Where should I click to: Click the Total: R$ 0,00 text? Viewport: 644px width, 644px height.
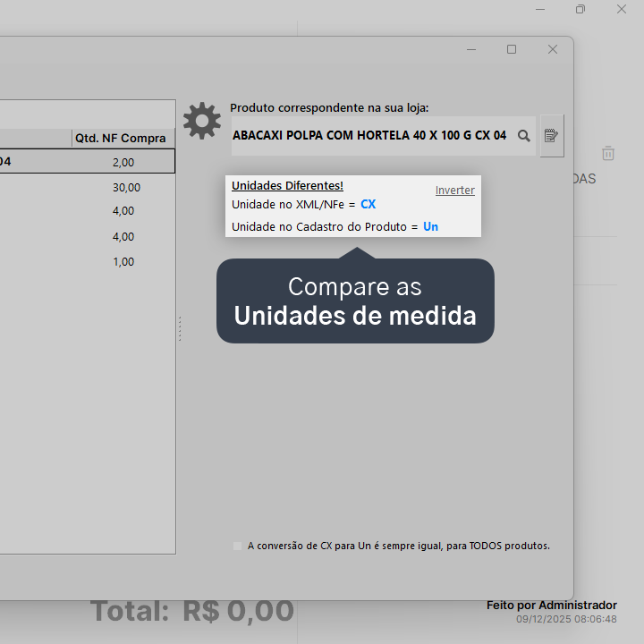191,611
